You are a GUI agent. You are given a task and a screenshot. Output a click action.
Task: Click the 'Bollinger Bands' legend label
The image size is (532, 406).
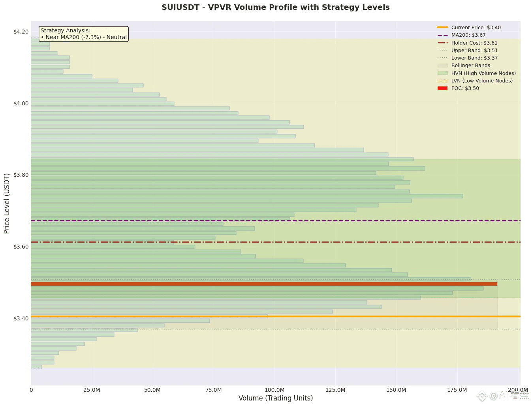[x=471, y=65]
